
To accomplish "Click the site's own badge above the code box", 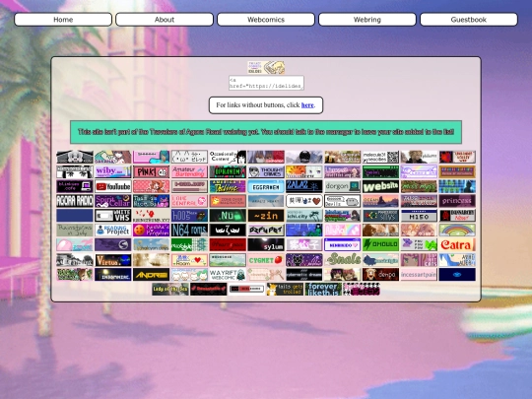I will click(266, 68).
